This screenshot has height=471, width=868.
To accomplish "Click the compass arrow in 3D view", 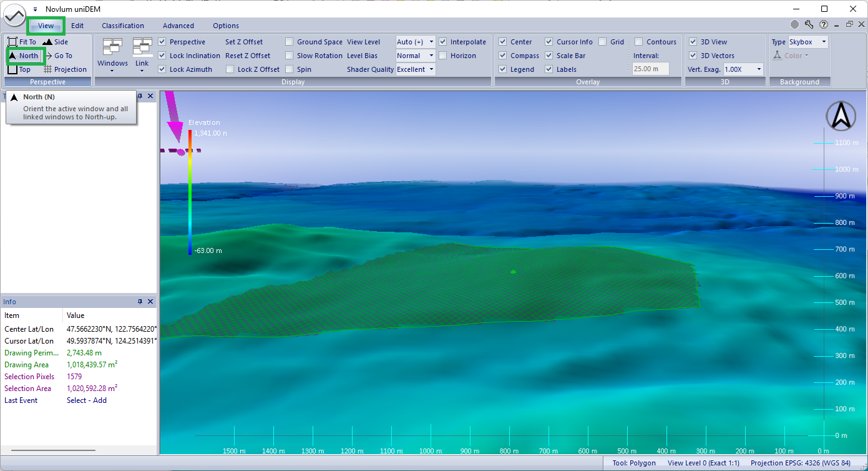I will (x=841, y=116).
